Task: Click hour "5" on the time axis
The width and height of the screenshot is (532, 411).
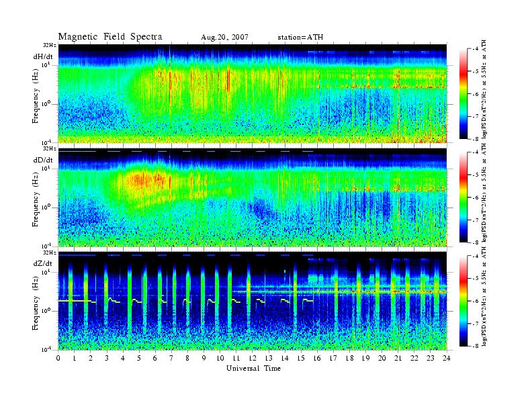Action: click(x=139, y=358)
